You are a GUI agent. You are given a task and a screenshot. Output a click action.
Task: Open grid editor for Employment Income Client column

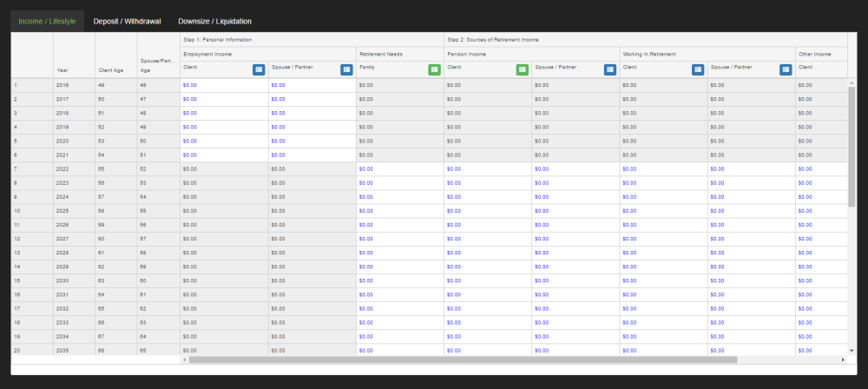pyautogui.click(x=259, y=69)
